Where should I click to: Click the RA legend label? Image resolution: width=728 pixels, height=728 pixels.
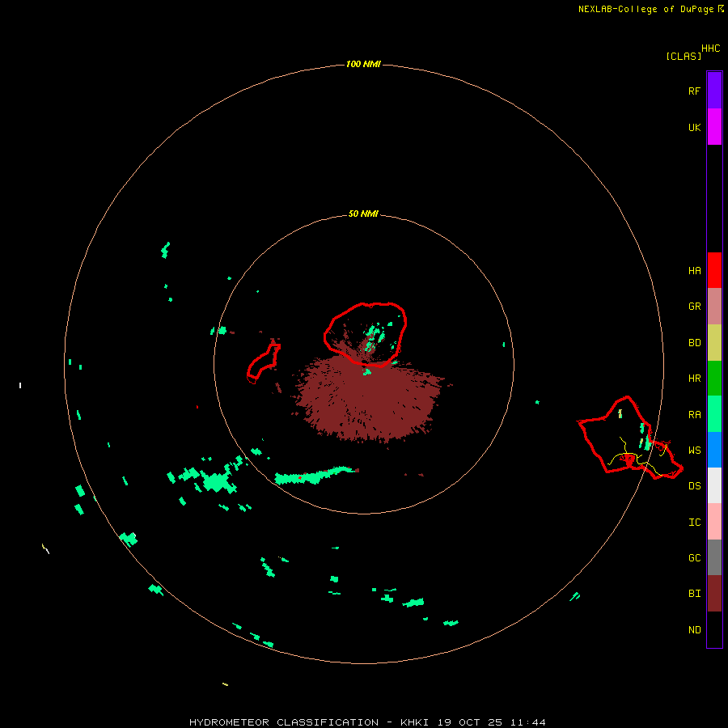pos(694,414)
